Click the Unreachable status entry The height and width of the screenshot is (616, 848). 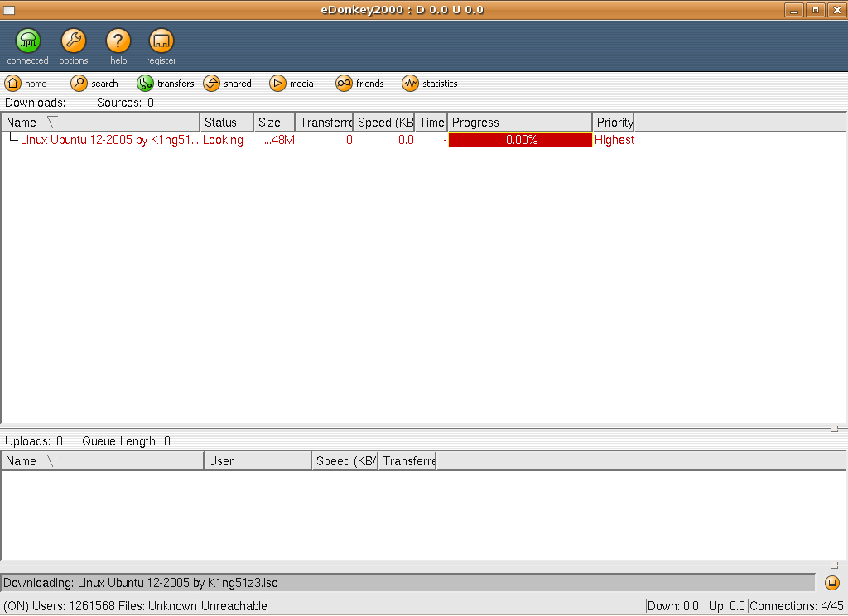[x=234, y=606]
